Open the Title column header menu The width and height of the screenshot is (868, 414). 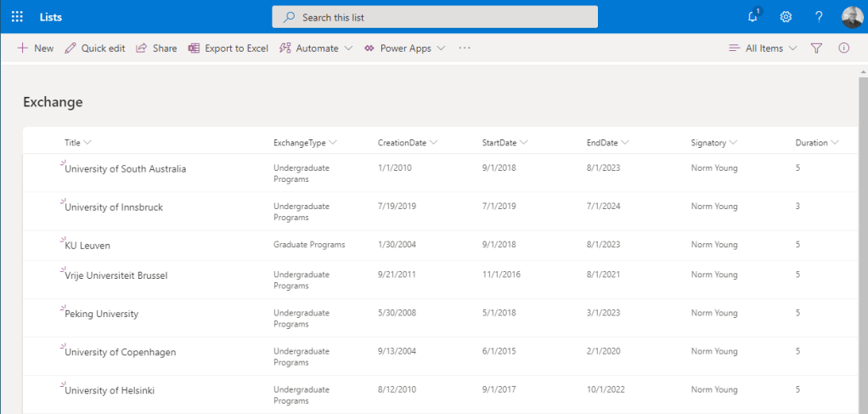[x=77, y=143]
